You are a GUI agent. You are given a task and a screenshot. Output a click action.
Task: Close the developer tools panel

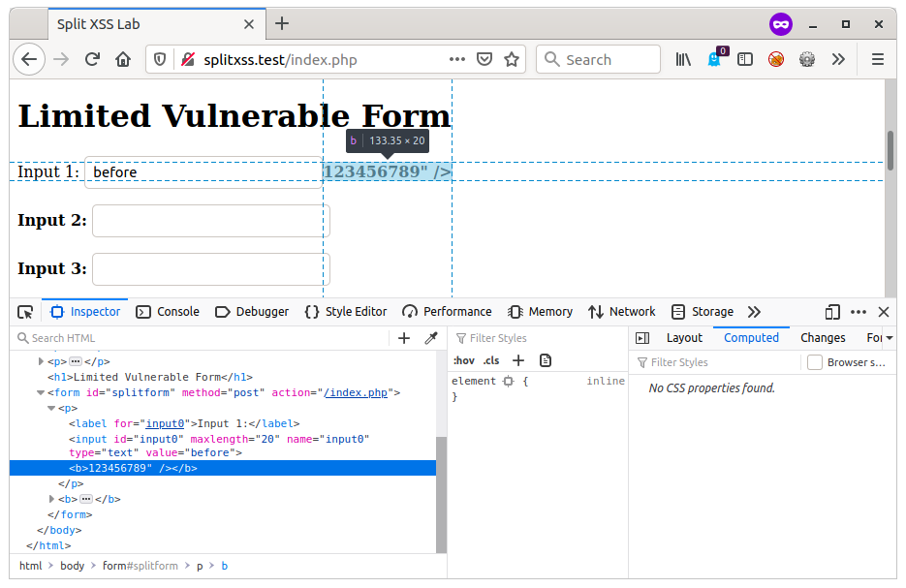[884, 312]
